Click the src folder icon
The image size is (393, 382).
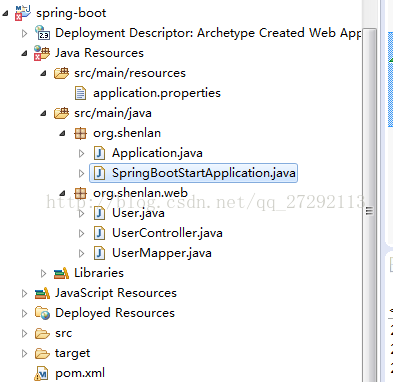tap(42, 333)
